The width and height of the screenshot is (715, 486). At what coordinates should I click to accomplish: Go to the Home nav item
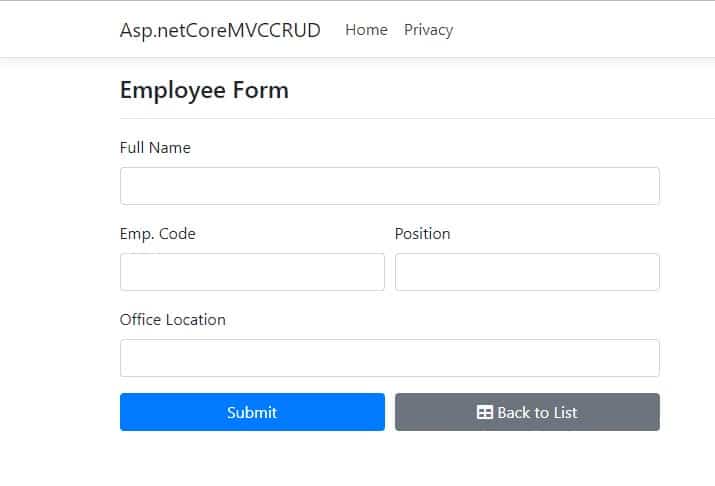(x=366, y=30)
